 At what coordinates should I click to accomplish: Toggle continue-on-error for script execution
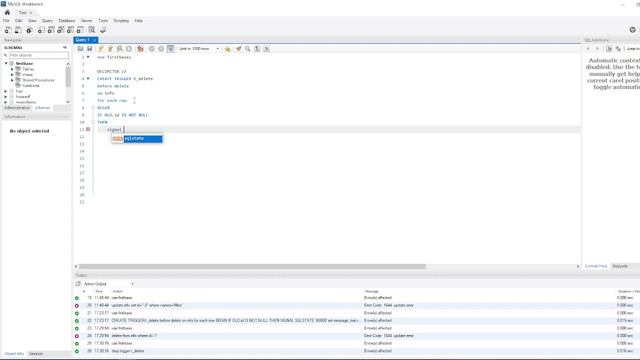tap(140, 49)
